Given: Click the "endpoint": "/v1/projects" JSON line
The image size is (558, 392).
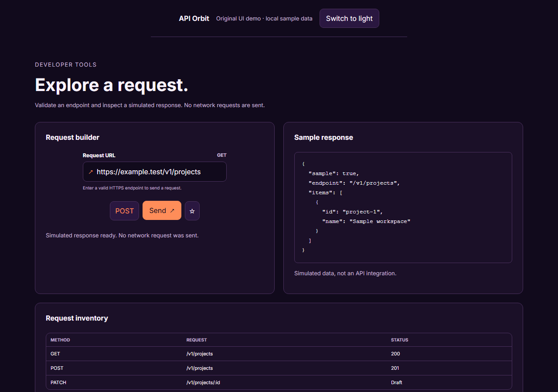Looking at the screenshot, I should click(354, 183).
